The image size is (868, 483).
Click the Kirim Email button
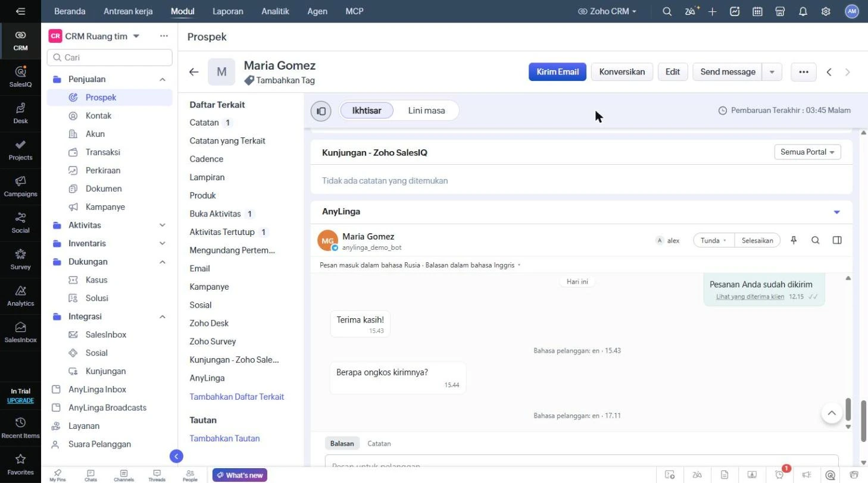[x=557, y=72]
